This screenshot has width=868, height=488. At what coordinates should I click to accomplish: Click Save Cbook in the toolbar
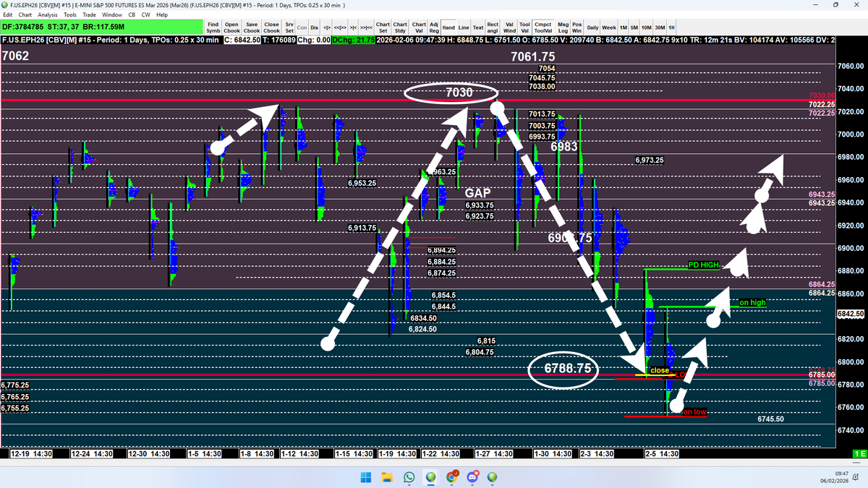(x=252, y=27)
